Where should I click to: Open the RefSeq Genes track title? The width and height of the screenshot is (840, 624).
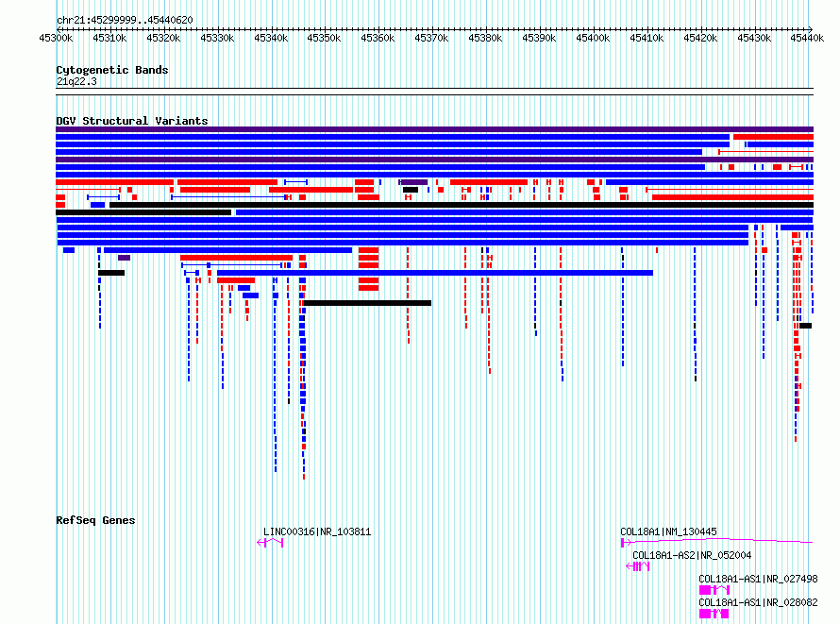coord(95,520)
